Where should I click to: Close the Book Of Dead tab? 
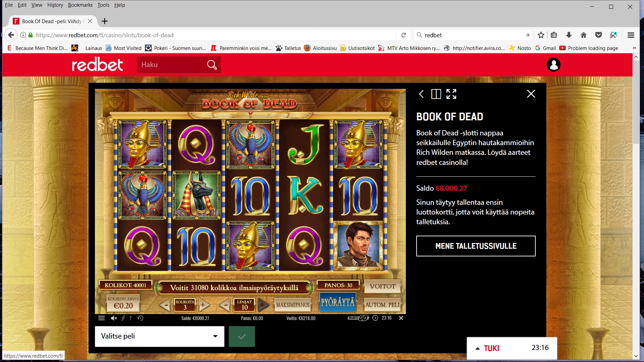click(x=90, y=21)
